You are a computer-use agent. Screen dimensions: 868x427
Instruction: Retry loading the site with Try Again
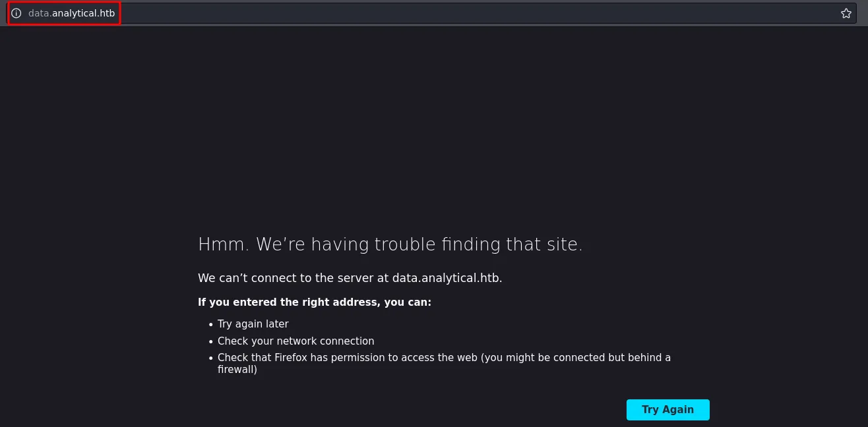coord(667,409)
